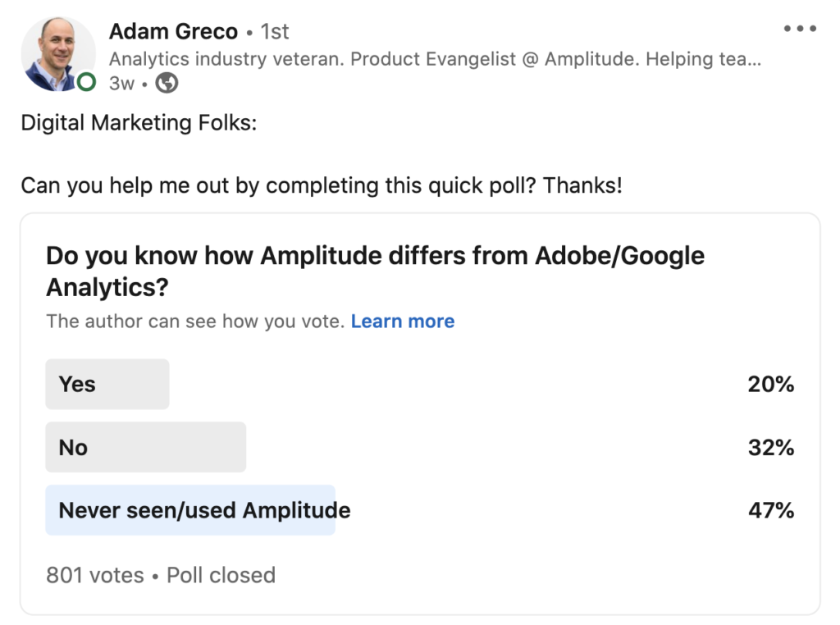Click the 32% result for No

(x=772, y=447)
